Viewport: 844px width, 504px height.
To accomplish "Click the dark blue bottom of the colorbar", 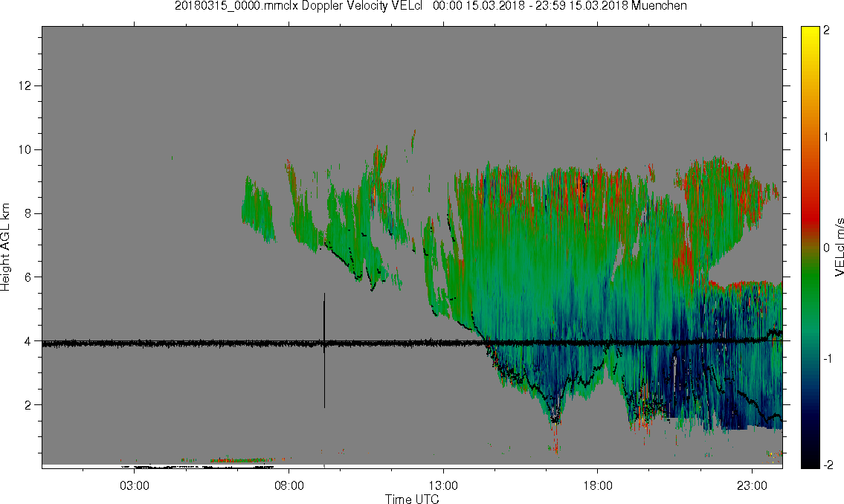I will 810,430.
